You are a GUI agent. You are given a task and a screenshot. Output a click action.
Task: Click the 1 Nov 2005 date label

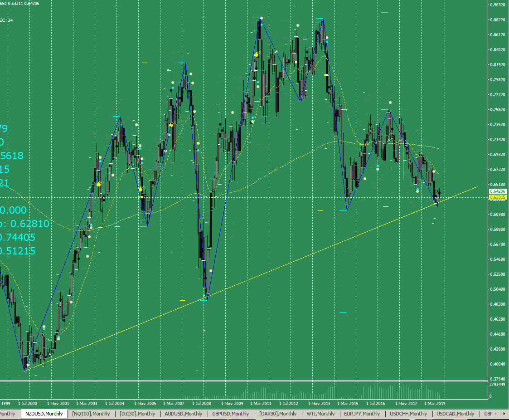coord(145,403)
